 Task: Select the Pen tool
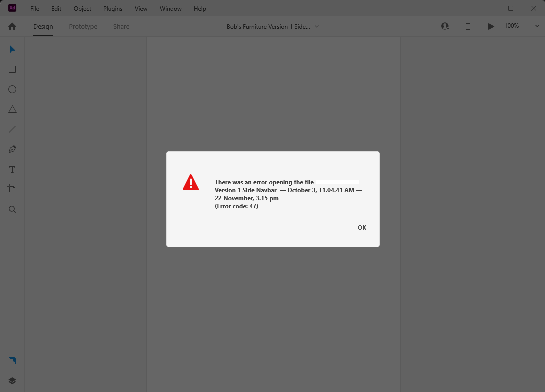pos(12,149)
